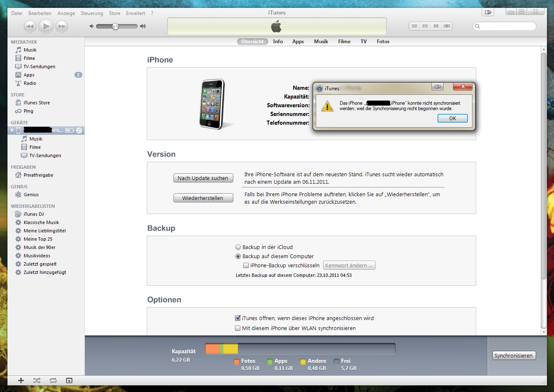This screenshot has width=554, height=392.
Task: Show the artwork viewer panel
Action: 69,380
